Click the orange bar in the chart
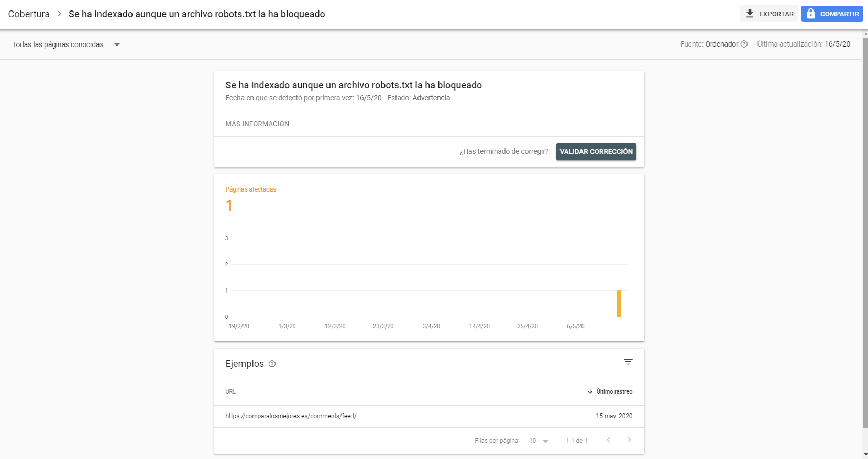The width and height of the screenshot is (868, 459). 619,304
